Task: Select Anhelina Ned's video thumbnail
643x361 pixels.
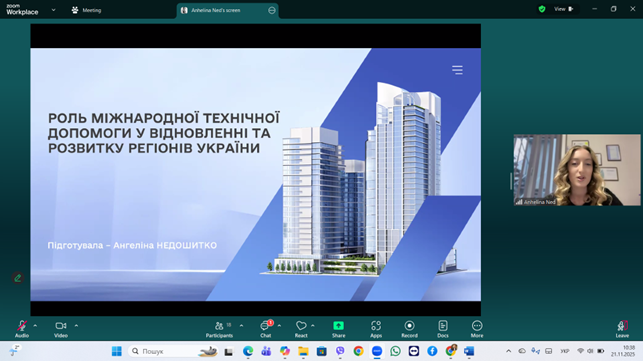Action: (x=577, y=170)
